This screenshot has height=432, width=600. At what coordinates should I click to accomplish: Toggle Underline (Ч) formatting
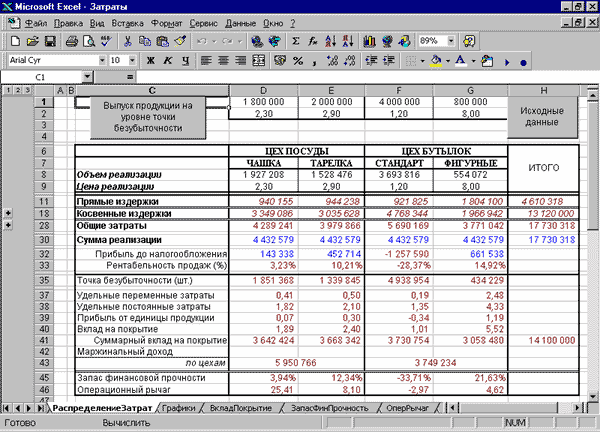pos(185,61)
